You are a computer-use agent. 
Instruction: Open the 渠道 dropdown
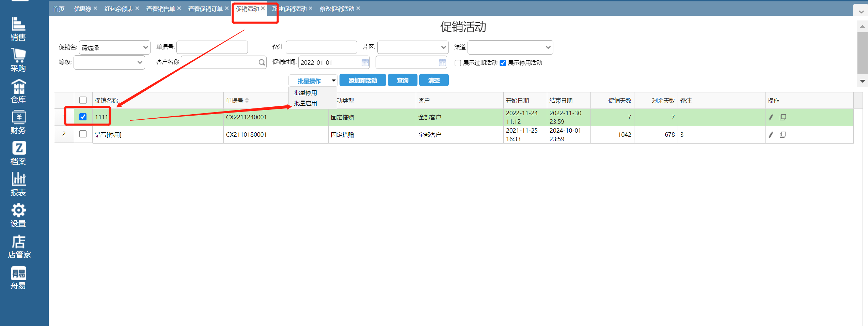click(510, 47)
